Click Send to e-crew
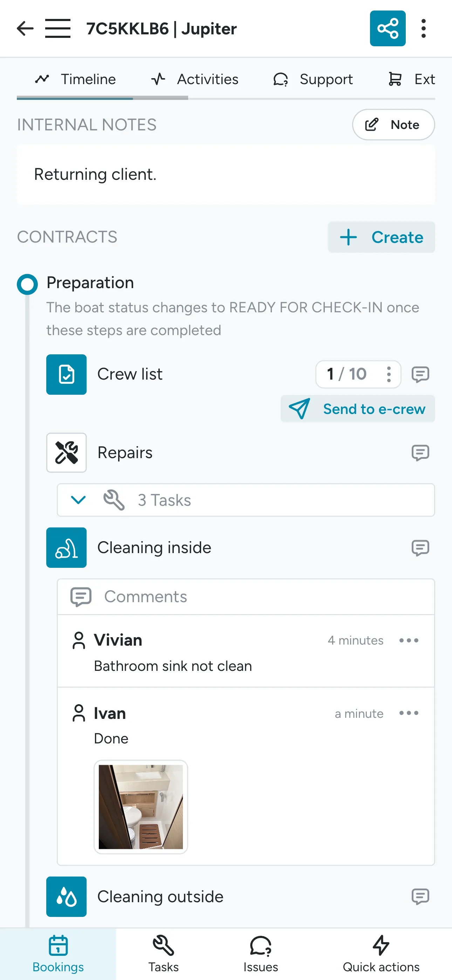Viewport: 452px width, 980px height. point(358,409)
